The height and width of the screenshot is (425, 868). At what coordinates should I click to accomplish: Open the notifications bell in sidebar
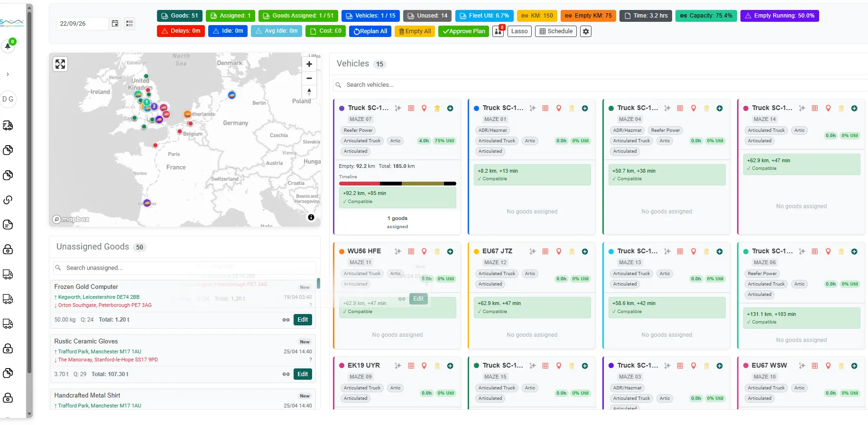point(8,46)
